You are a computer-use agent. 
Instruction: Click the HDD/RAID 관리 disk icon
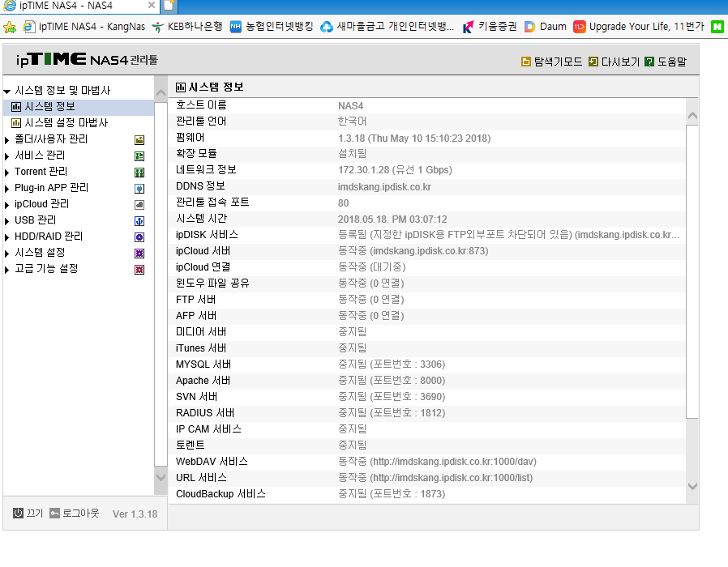click(x=139, y=237)
